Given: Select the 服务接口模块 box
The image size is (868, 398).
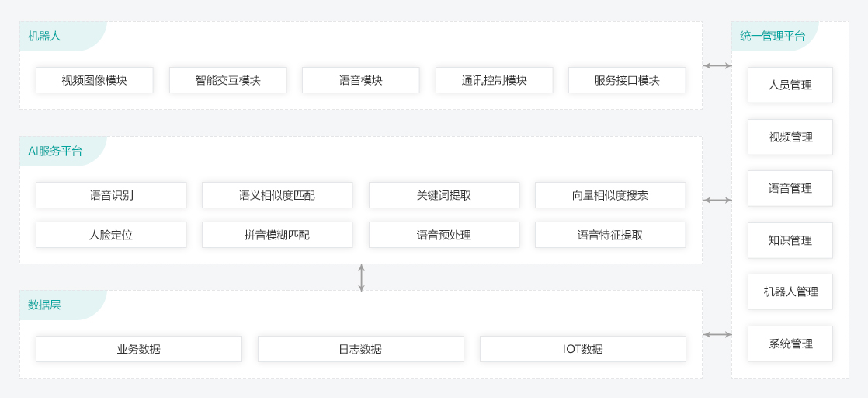Looking at the screenshot, I should point(627,80).
